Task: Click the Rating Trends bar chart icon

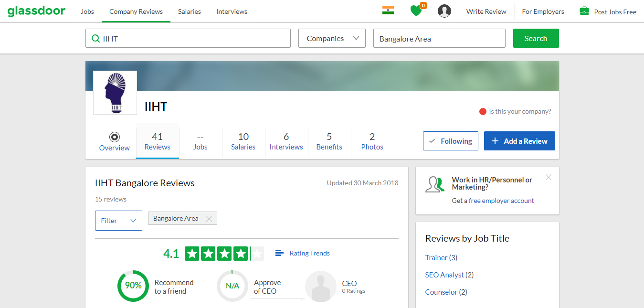Action: point(279,253)
